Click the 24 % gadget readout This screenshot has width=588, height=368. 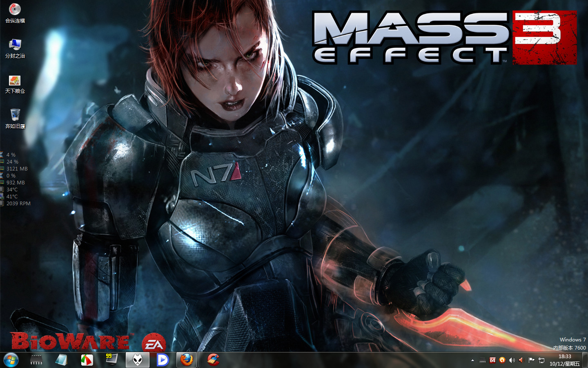pos(12,162)
